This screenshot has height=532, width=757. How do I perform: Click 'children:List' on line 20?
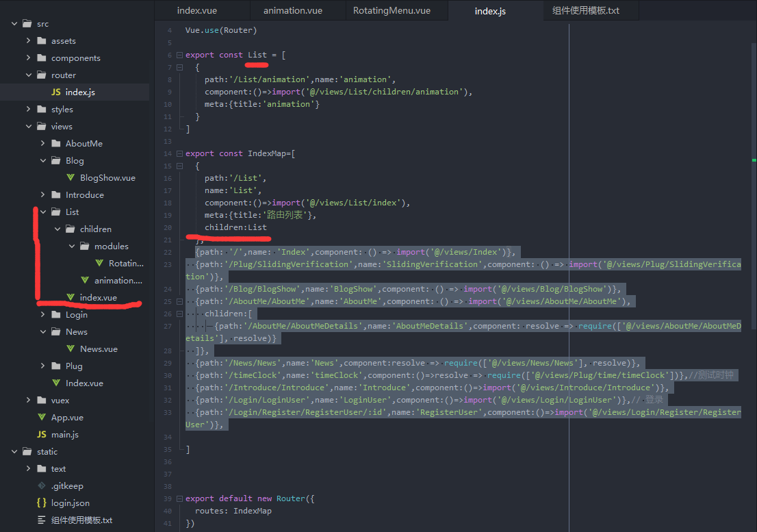(235, 227)
